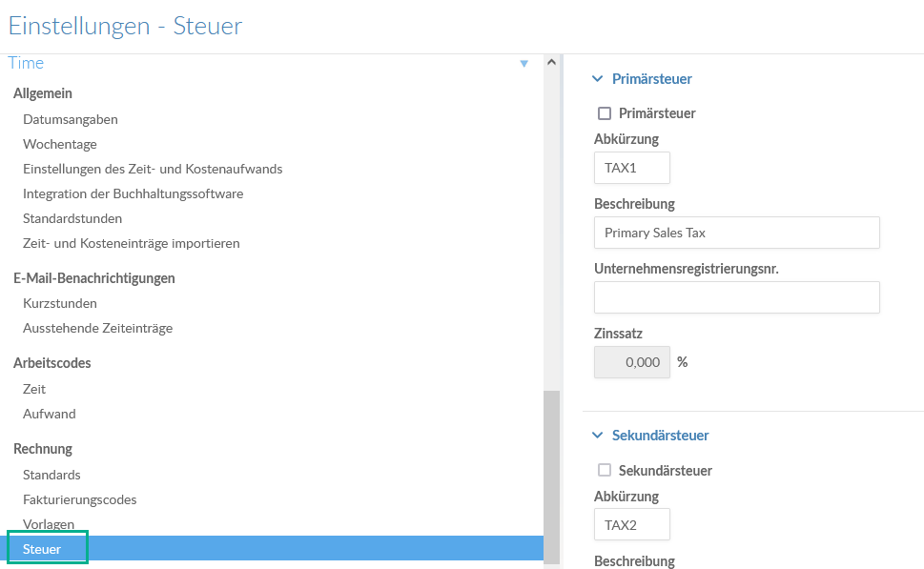
Task: Enable the Primärsteuer checkbox
Action: (x=605, y=113)
